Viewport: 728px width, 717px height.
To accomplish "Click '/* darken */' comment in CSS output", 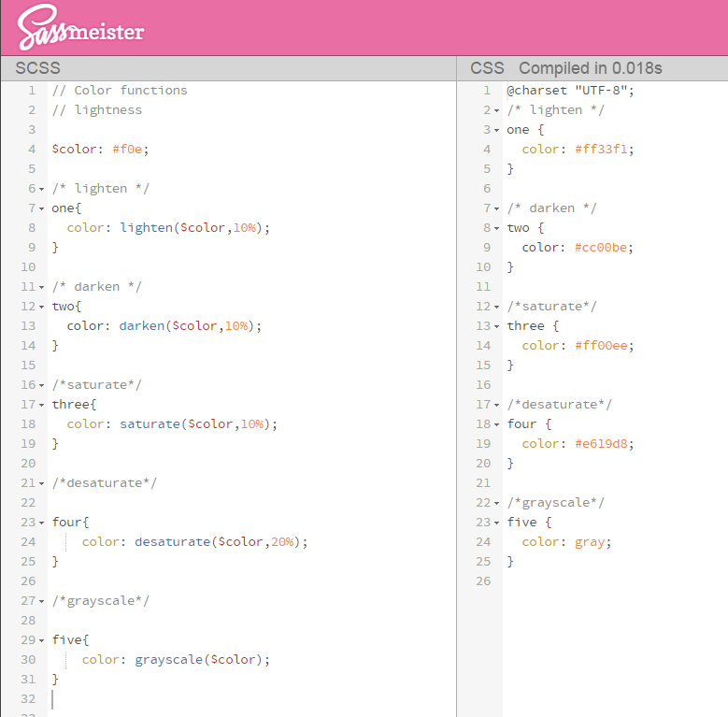I will point(551,208).
